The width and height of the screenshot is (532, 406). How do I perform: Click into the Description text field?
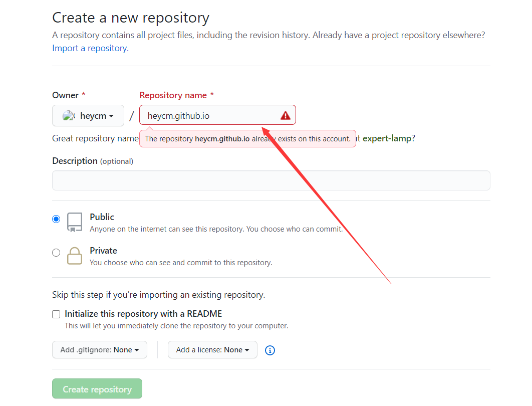(x=271, y=180)
